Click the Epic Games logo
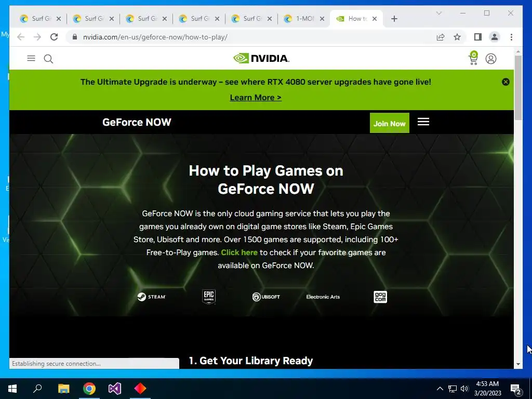This screenshot has height=399, width=532. [209, 297]
